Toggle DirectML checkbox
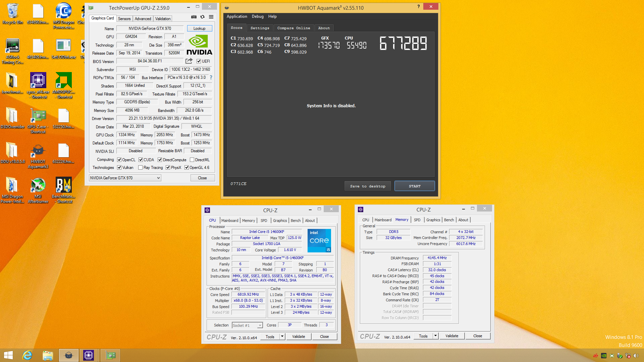The height and width of the screenshot is (362, 644). tap(192, 160)
